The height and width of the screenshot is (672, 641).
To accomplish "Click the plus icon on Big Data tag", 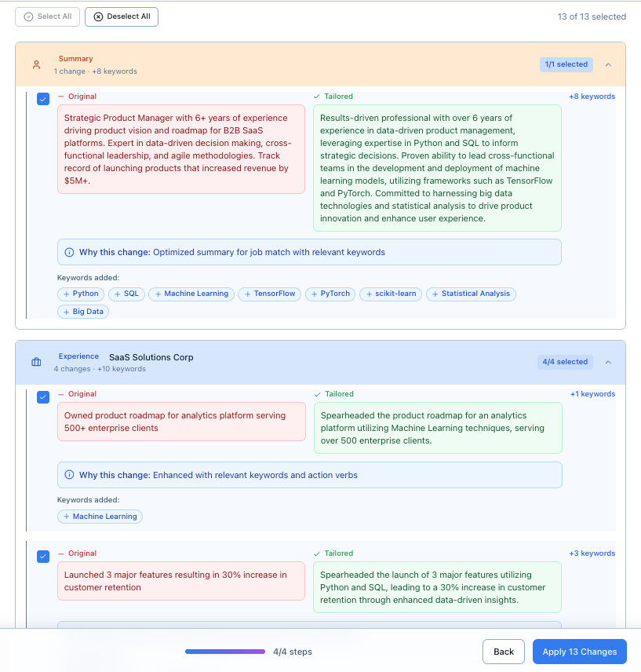I will (67, 312).
